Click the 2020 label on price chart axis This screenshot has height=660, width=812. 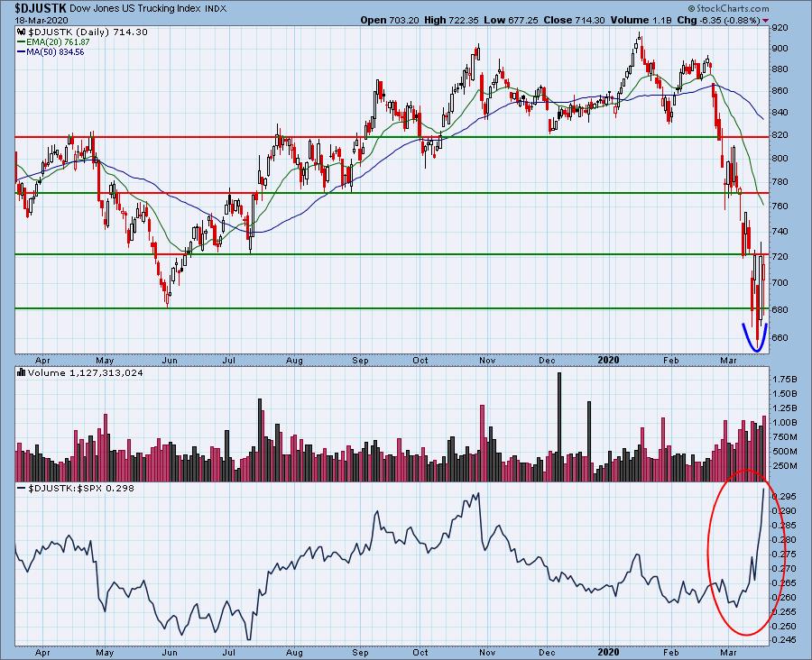pos(608,360)
